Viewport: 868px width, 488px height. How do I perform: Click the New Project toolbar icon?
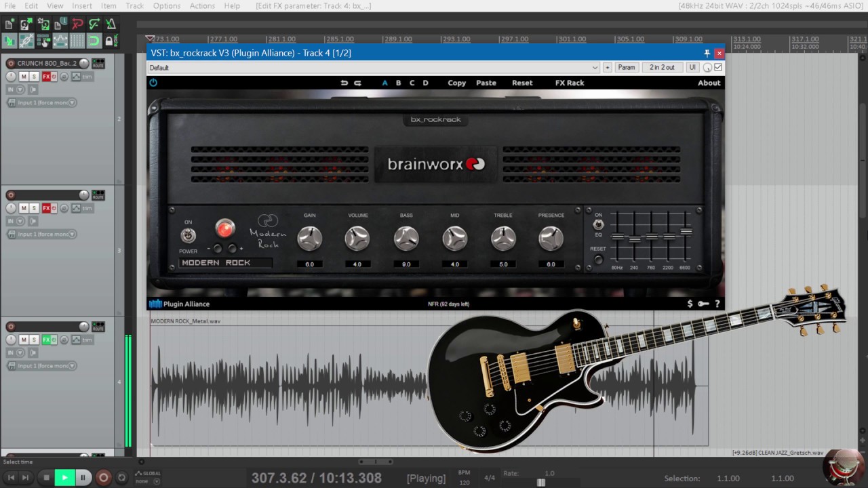pos(9,24)
